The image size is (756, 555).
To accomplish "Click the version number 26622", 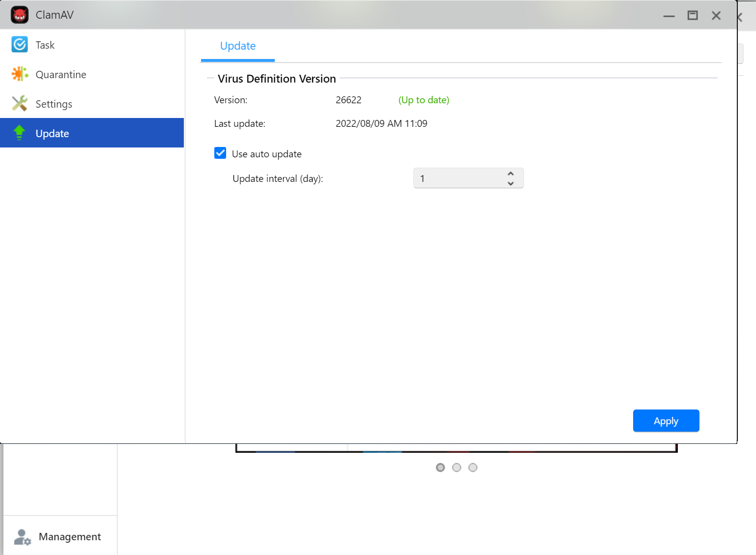I will pyautogui.click(x=349, y=100).
